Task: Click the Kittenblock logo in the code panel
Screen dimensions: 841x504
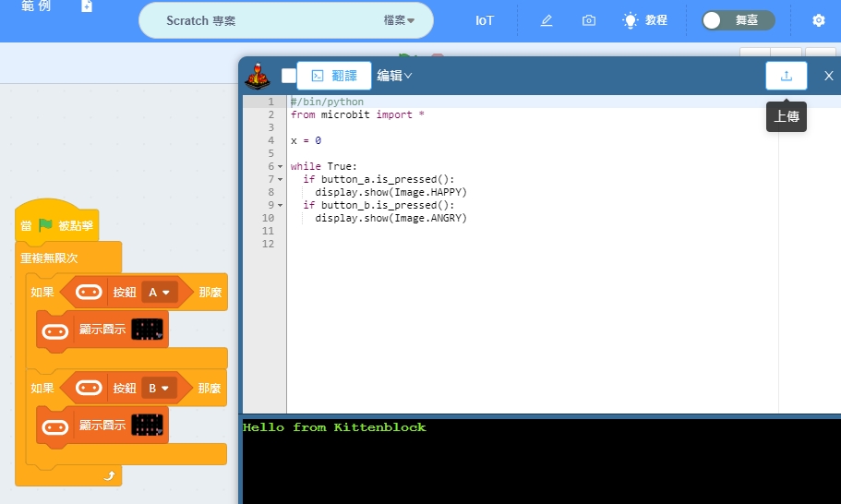Action: tap(259, 77)
